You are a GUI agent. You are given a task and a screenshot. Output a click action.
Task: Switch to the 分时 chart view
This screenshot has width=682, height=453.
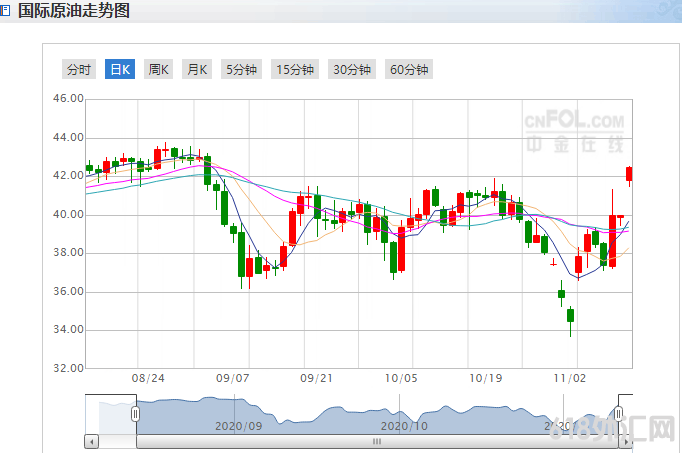click(x=78, y=70)
